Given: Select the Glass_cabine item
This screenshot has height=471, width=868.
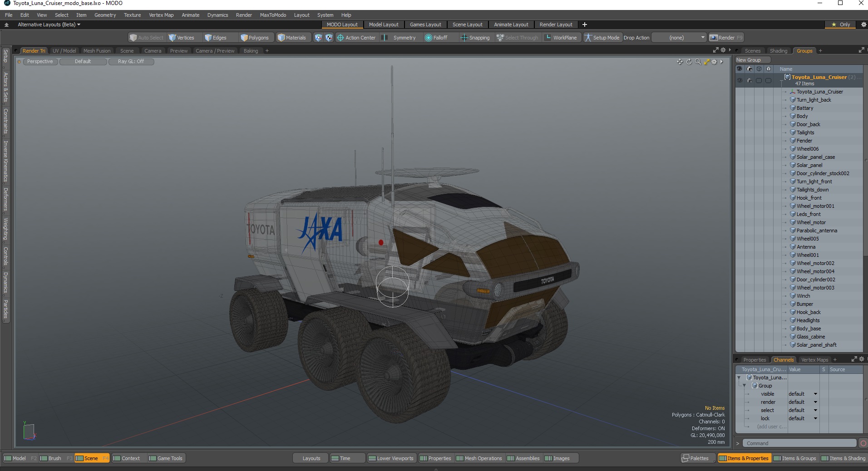Looking at the screenshot, I should point(811,337).
